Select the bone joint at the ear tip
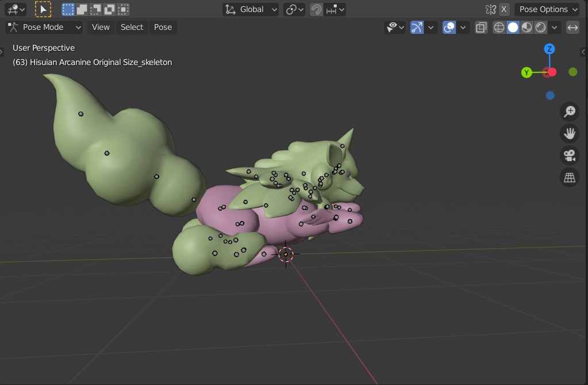Screen dimensions: 588x385 pyautogui.click(x=343, y=146)
